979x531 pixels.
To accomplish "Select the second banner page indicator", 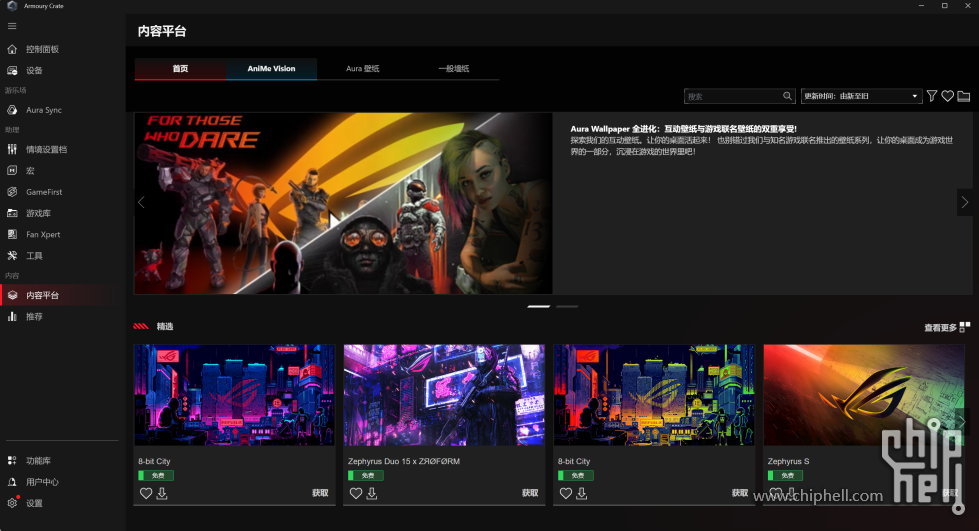I will coord(567,307).
